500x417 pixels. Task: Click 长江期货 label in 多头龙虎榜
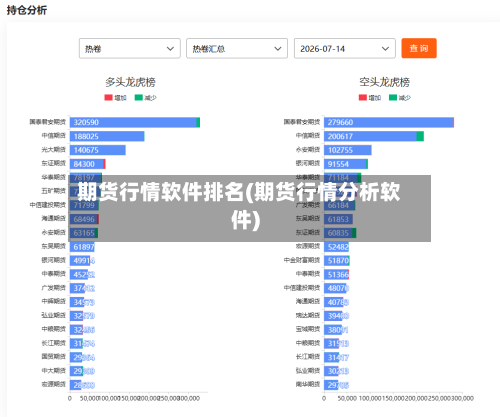pos(54,343)
